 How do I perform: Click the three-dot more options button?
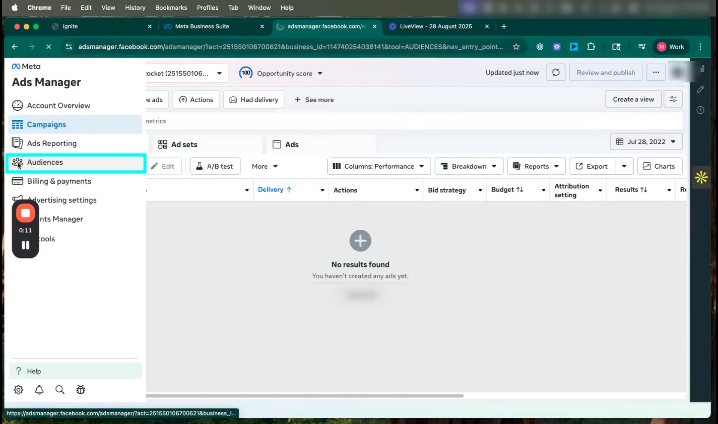pyautogui.click(x=656, y=73)
